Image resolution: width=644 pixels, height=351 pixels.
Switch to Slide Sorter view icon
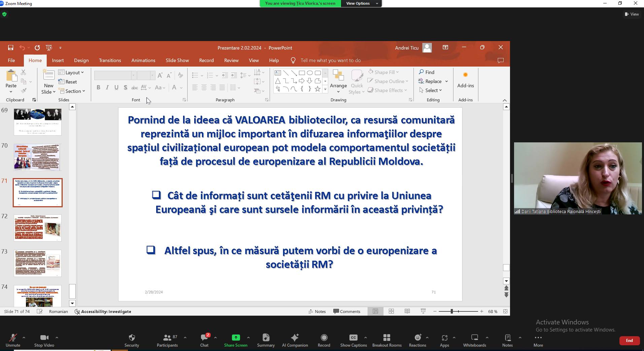[391, 311]
